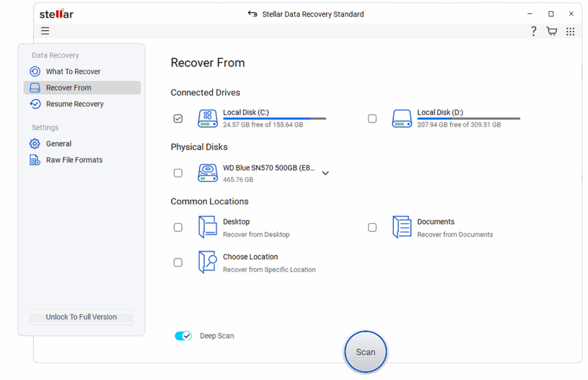This screenshot has width=588, height=380.
Task: Click the Documents location icon
Action: coord(402,227)
